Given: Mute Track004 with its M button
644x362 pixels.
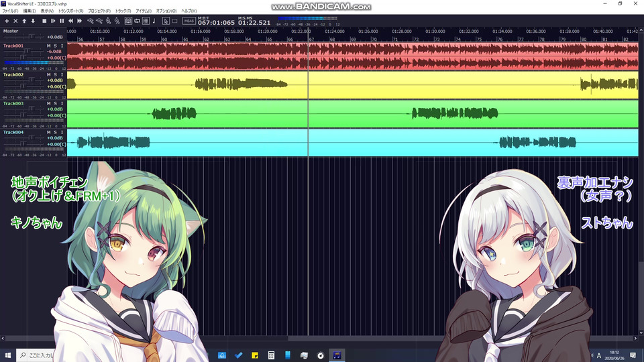Looking at the screenshot, I should [x=49, y=132].
